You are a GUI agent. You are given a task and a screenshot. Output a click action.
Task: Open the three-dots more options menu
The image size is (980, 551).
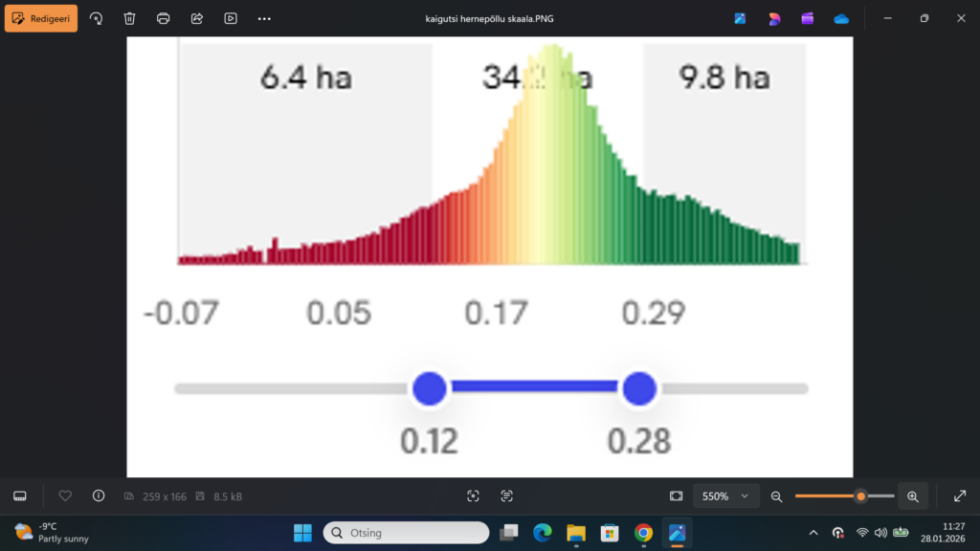[x=265, y=18]
